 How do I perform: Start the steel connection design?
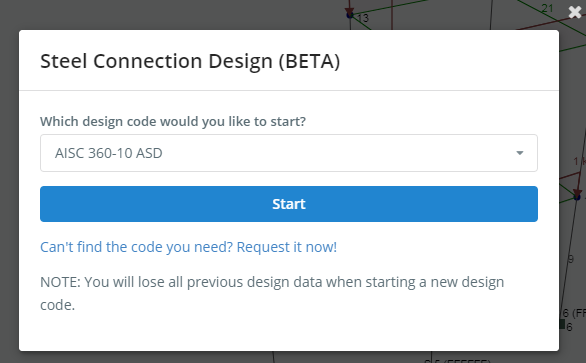289,204
